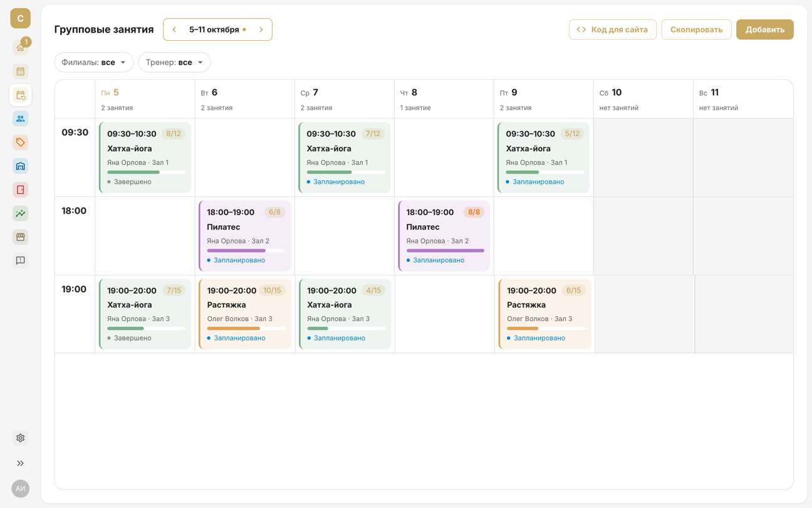
Task: Open Tuesday Растяжка 10/15 class card
Action: tap(245, 314)
